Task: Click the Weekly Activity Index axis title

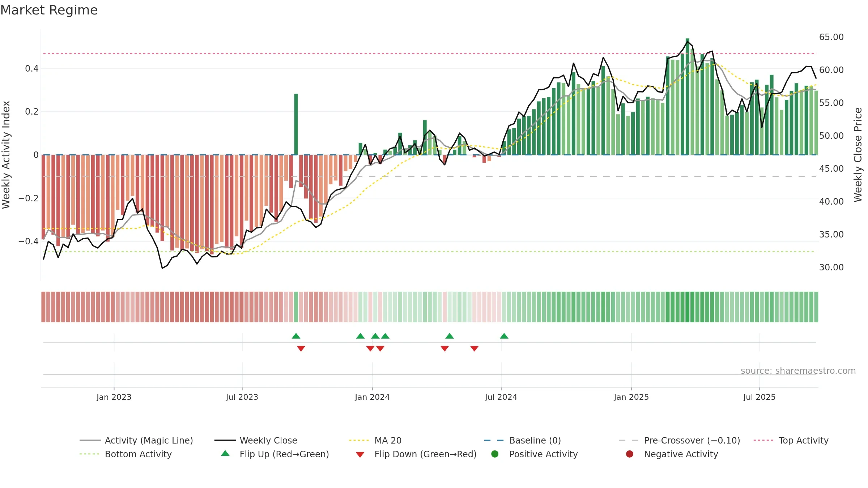Action: (x=6, y=155)
